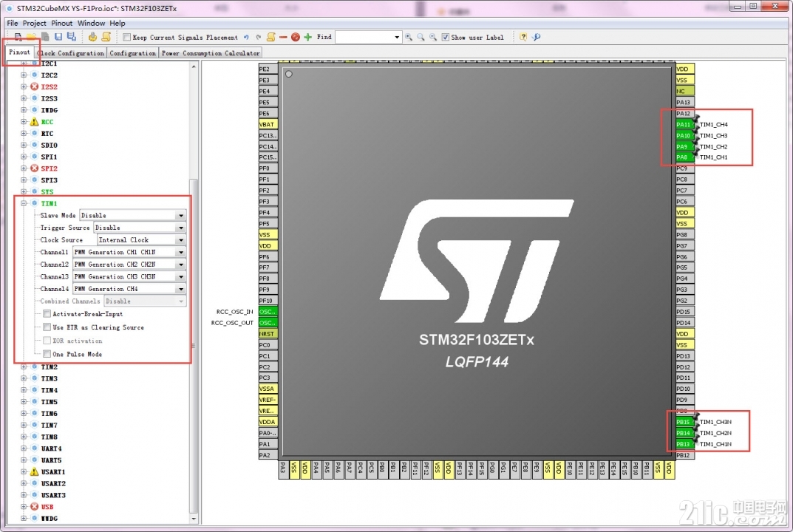The image size is (793, 532).
Task: Open the Find combo box dropdown arrow
Action: tap(396, 37)
